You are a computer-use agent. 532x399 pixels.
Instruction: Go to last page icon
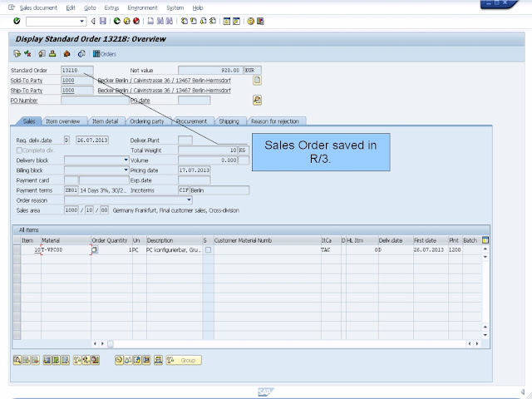(x=213, y=21)
